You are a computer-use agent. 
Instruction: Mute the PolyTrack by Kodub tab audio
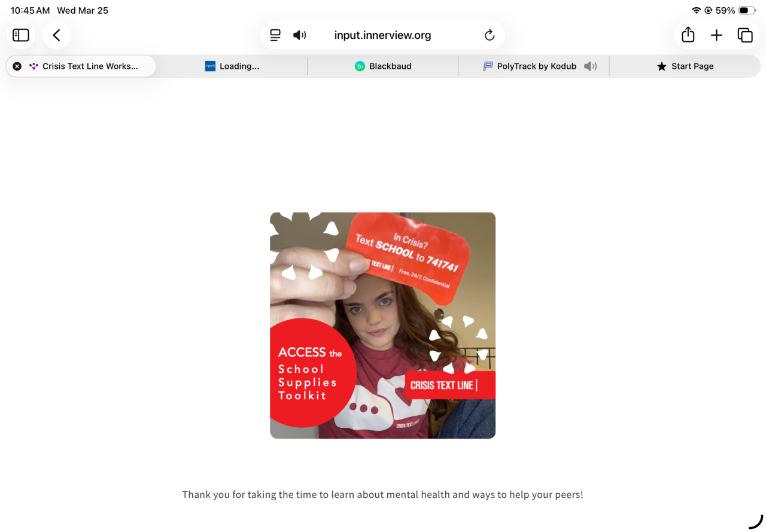pyautogui.click(x=591, y=66)
